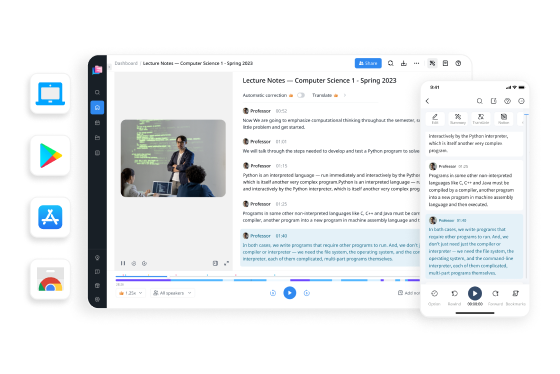The width and height of the screenshot is (560, 374).
Task: Open the more options icon in phone header
Action: pos(521,101)
